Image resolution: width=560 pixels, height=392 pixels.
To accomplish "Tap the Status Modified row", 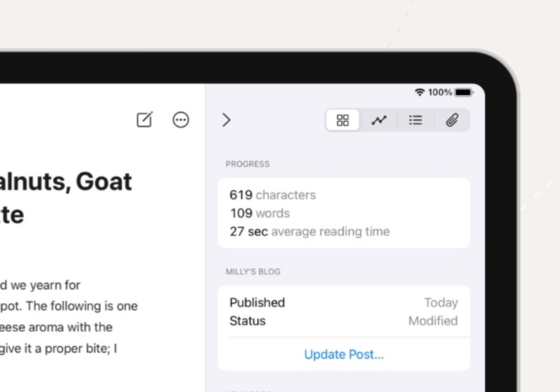I will pyautogui.click(x=344, y=321).
